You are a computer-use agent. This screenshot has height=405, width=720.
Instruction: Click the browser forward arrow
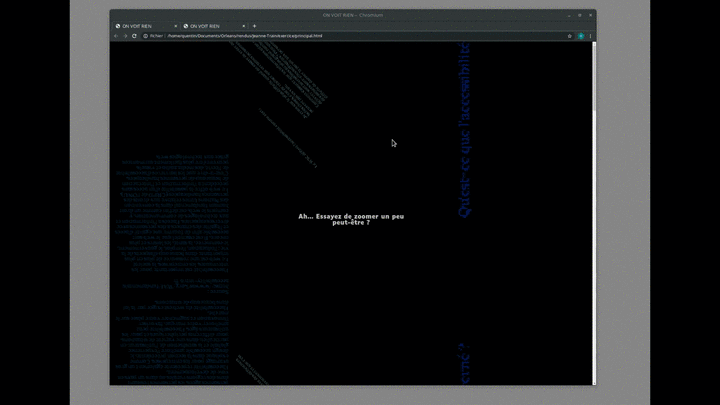click(124, 36)
